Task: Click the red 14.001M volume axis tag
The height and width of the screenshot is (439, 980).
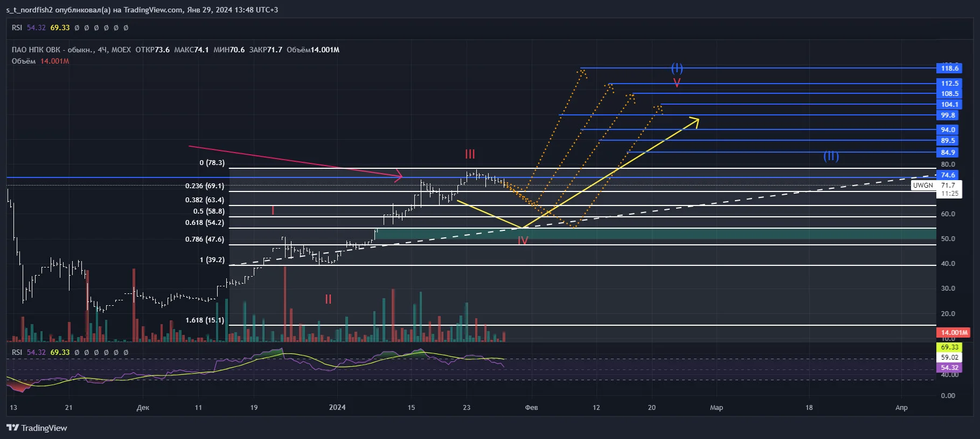Action: pyautogui.click(x=954, y=332)
